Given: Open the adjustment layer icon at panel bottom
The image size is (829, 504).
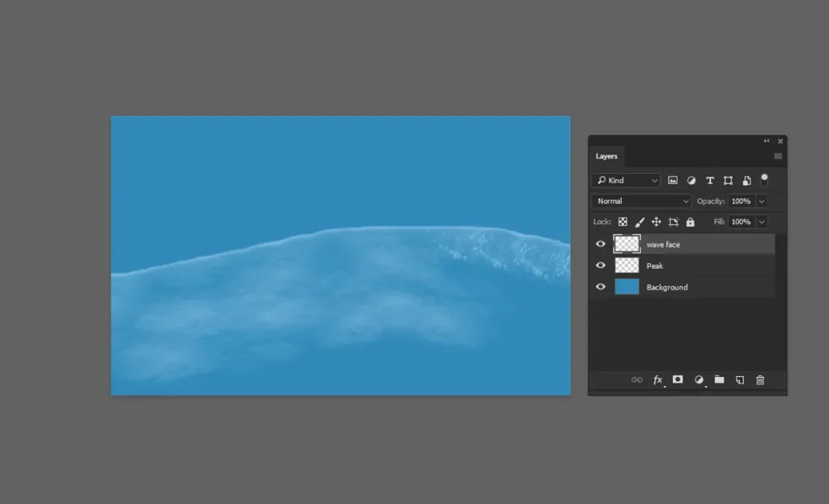Looking at the screenshot, I should 699,379.
